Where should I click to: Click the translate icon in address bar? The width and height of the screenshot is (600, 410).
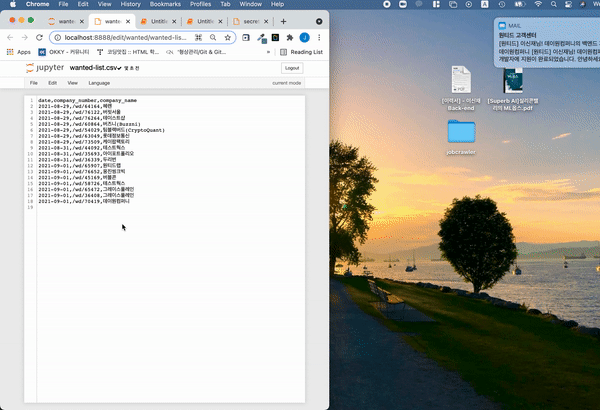pyautogui.click(x=198, y=38)
